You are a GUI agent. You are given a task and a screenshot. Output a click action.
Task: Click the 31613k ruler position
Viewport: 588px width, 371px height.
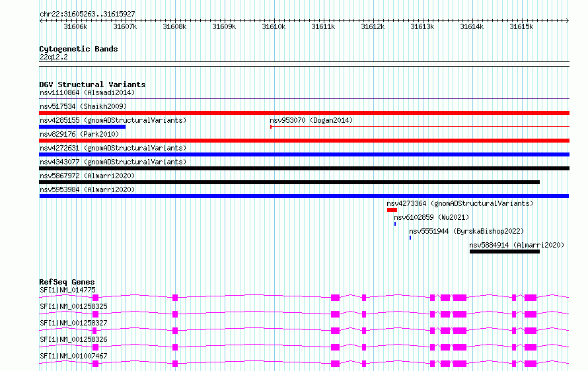pyautogui.click(x=422, y=26)
